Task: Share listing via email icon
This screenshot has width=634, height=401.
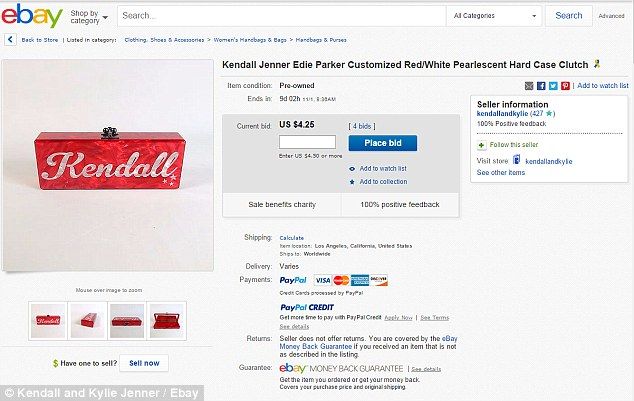Action: [529, 86]
